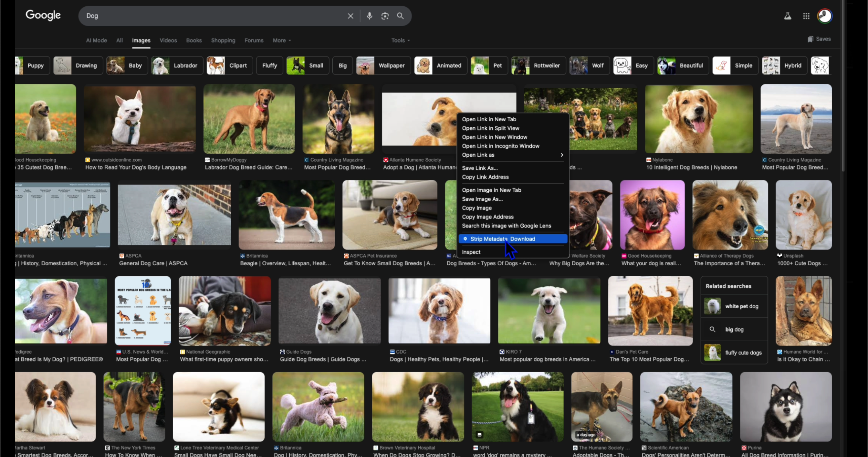Select Inspect in context menu
Screen dimensions: 868x457
point(513,252)
